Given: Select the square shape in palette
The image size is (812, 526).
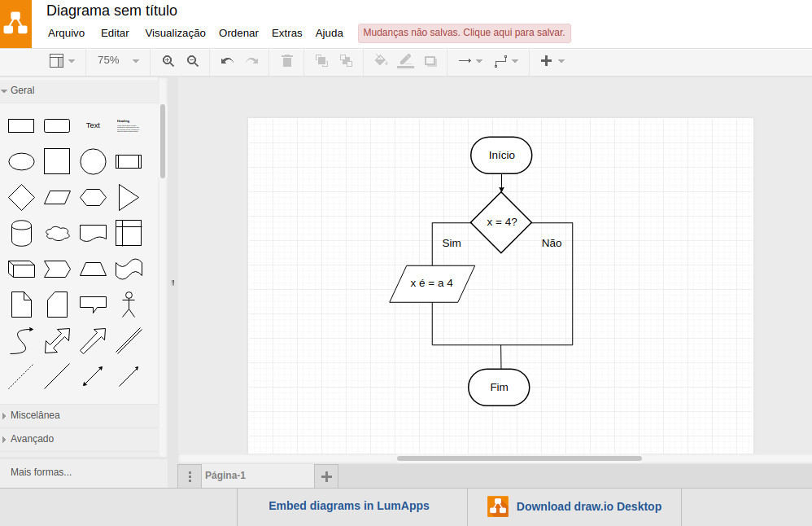Looking at the screenshot, I should [x=57, y=161].
